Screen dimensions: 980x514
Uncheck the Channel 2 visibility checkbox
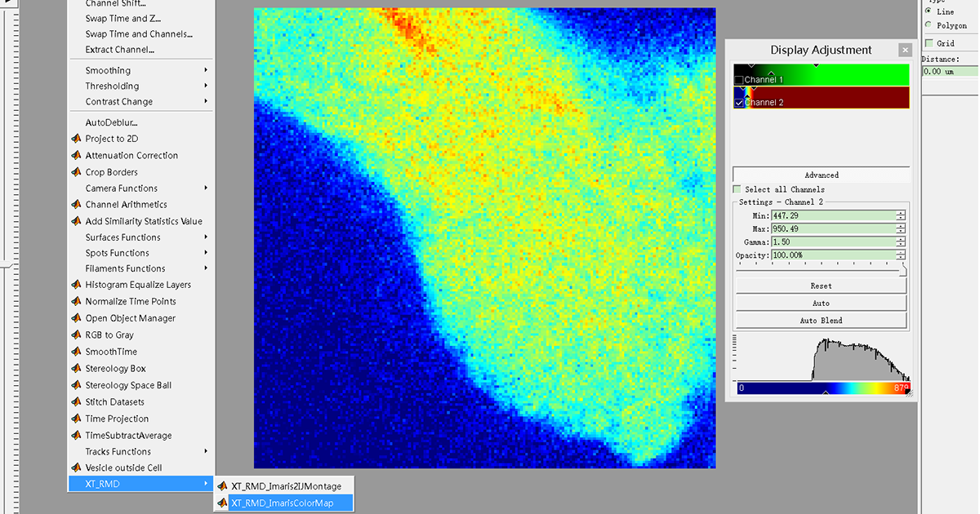[739, 103]
